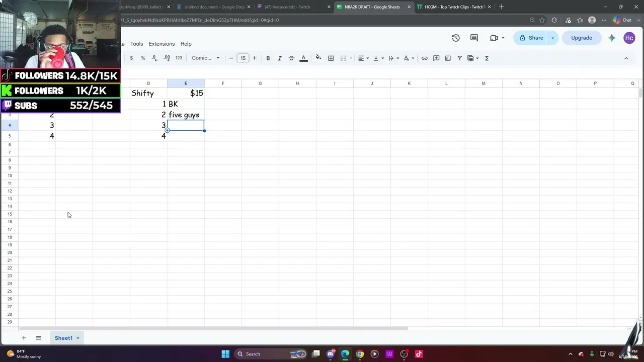
Task: Click the BK cell
Action: (x=186, y=104)
